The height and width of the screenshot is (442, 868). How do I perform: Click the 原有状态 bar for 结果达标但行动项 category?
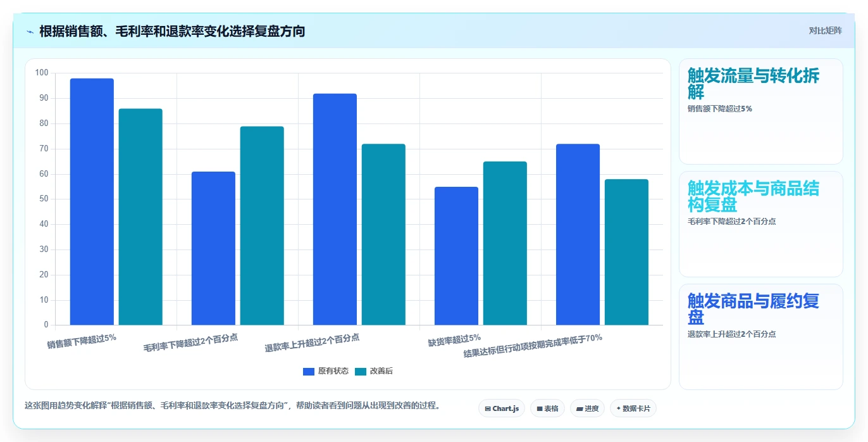pyautogui.click(x=578, y=235)
